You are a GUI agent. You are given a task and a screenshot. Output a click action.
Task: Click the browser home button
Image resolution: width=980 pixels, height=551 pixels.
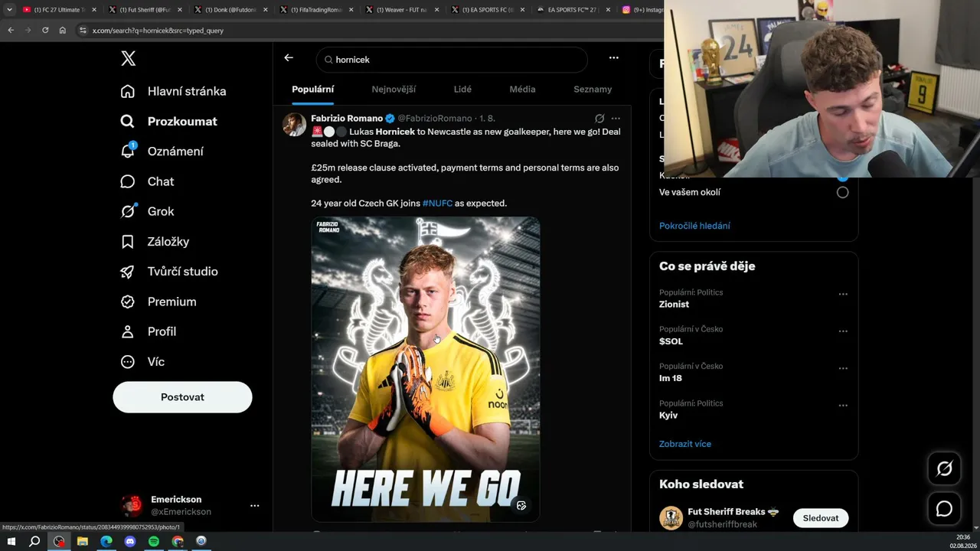point(63,31)
